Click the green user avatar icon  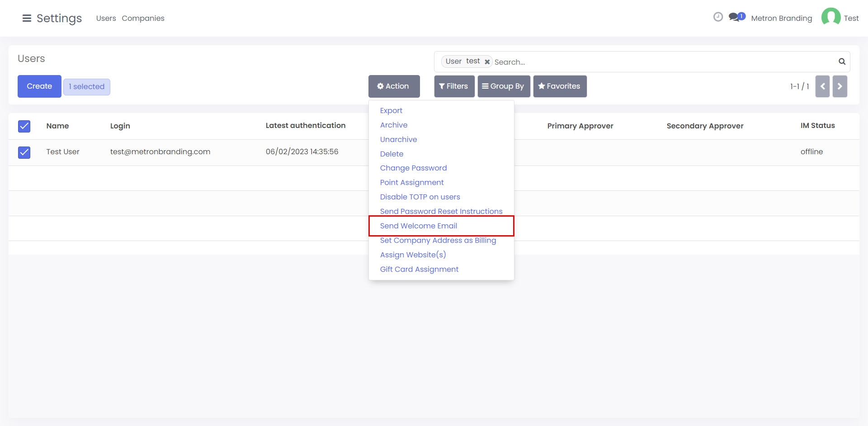point(830,18)
